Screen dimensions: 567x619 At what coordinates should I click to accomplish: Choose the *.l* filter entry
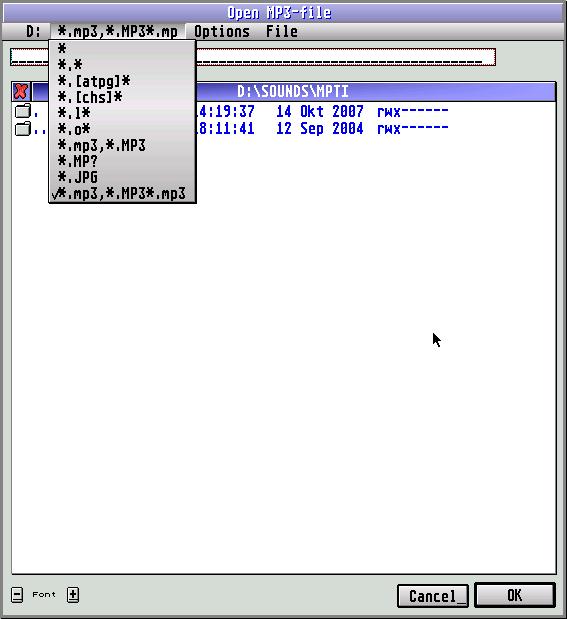tap(122, 113)
